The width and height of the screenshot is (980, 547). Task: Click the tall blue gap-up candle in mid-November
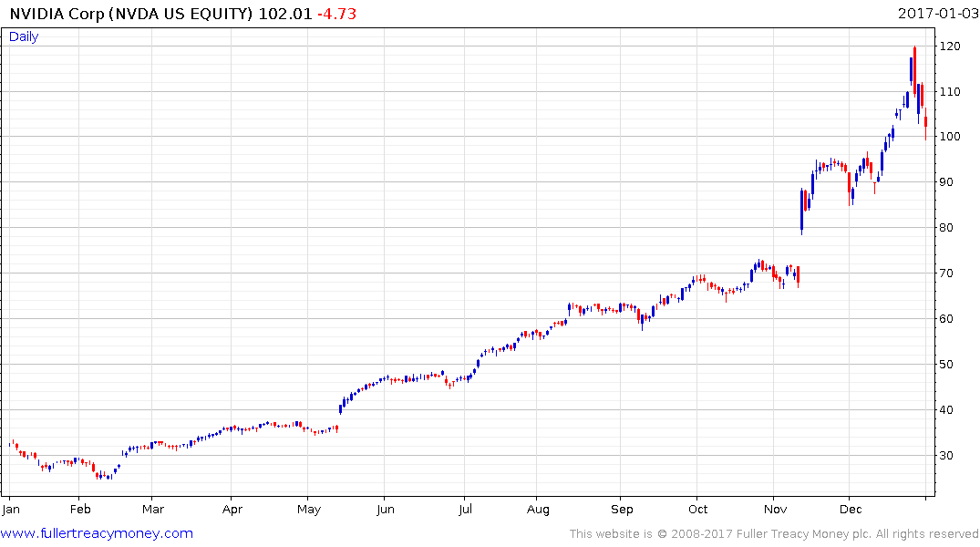point(802,211)
